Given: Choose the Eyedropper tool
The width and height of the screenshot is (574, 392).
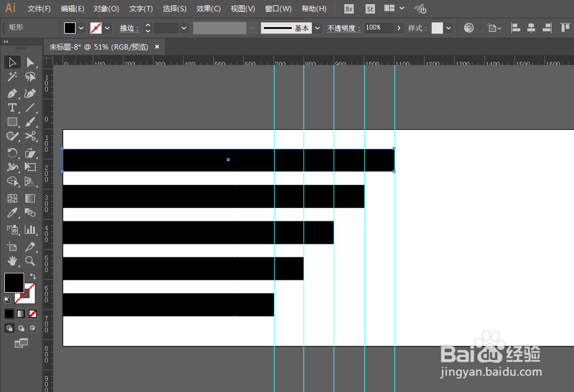Looking at the screenshot, I should (12, 213).
